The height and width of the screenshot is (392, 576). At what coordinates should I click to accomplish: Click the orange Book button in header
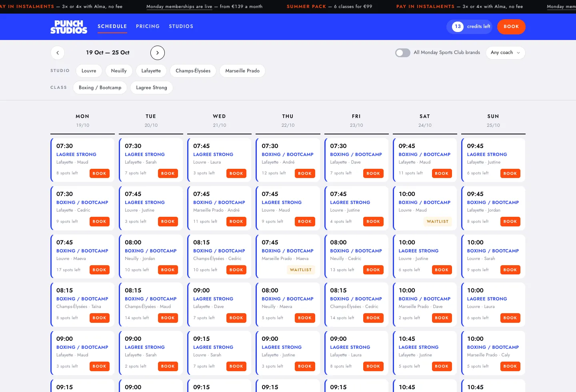point(511,27)
